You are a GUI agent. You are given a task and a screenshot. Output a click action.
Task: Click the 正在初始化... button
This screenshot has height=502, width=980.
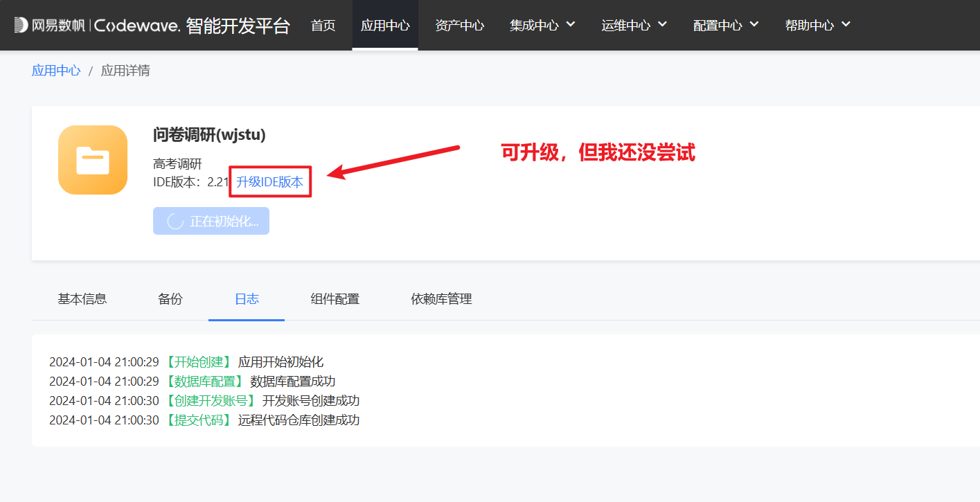(211, 221)
